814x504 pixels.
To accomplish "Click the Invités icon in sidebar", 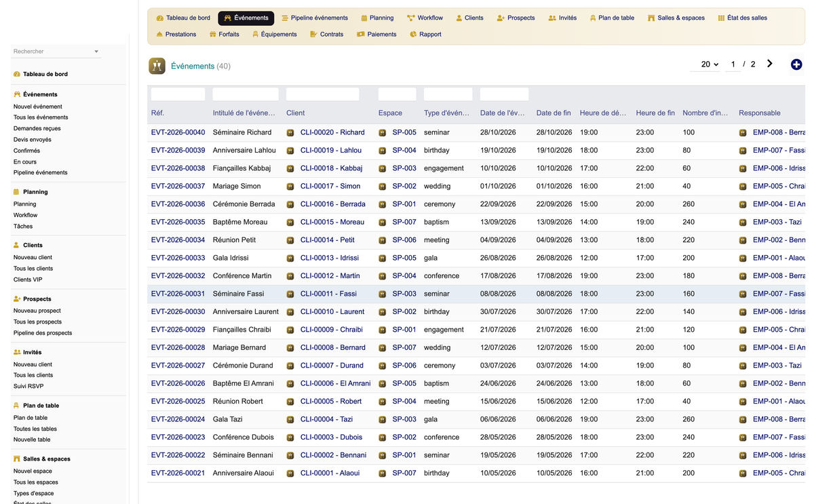I will tap(17, 352).
